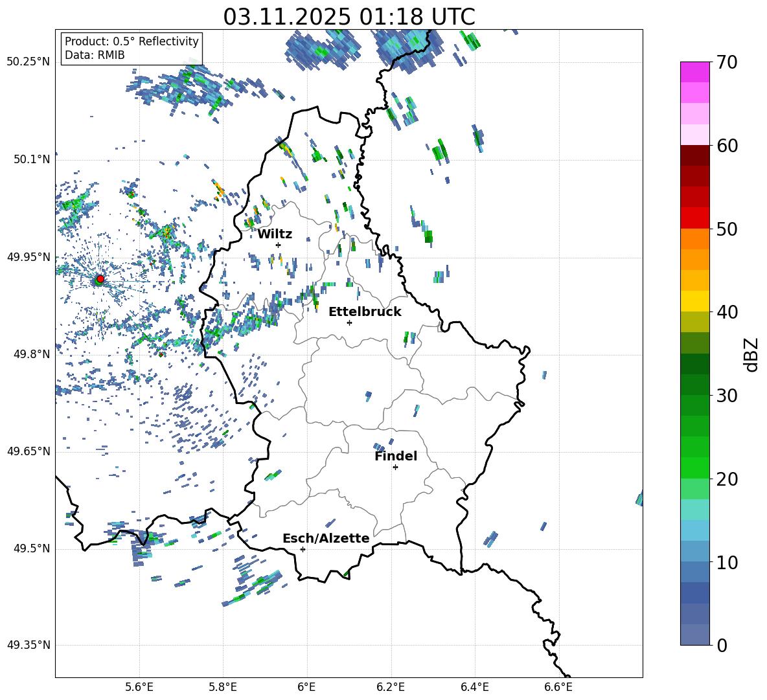Pick the bright red swatch above 50 dBZ
This screenshot has width=767, height=700.
click(695, 218)
